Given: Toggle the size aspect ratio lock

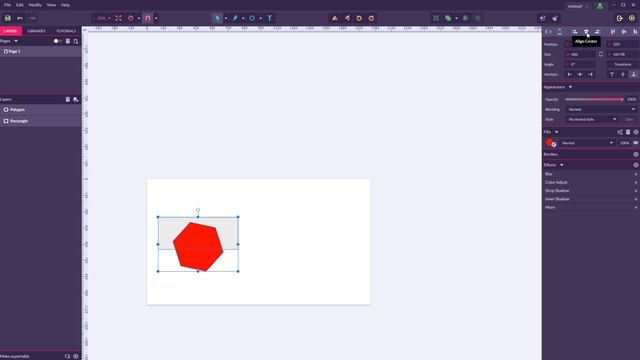Looking at the screenshot, I should pos(601,54).
